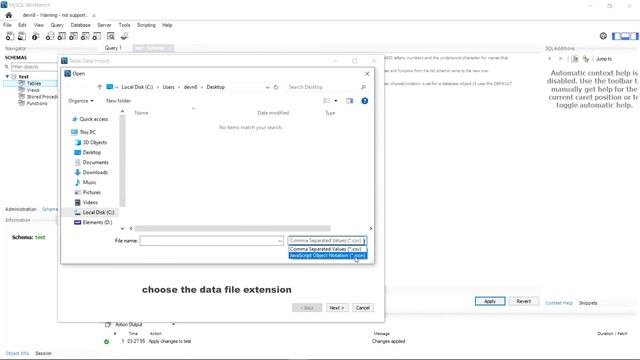Switch to the Query 1 tab
Screen dimensions: 640x360
113,48
